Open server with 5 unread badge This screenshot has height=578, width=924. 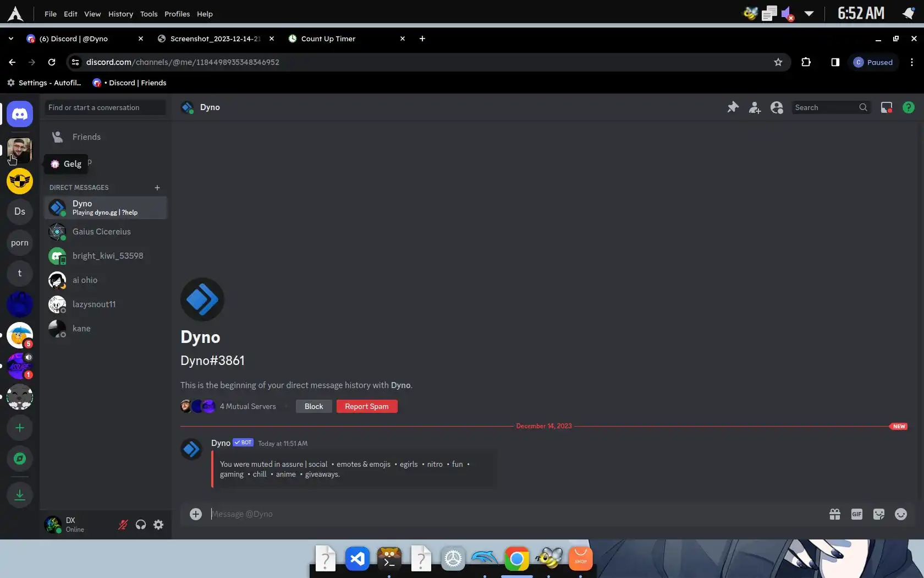point(20,335)
